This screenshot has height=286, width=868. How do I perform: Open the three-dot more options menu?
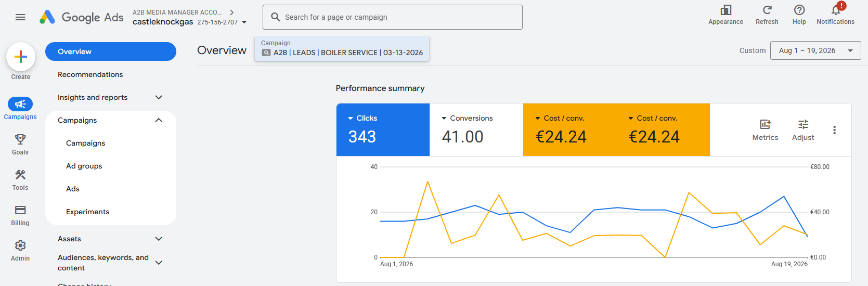coord(834,130)
